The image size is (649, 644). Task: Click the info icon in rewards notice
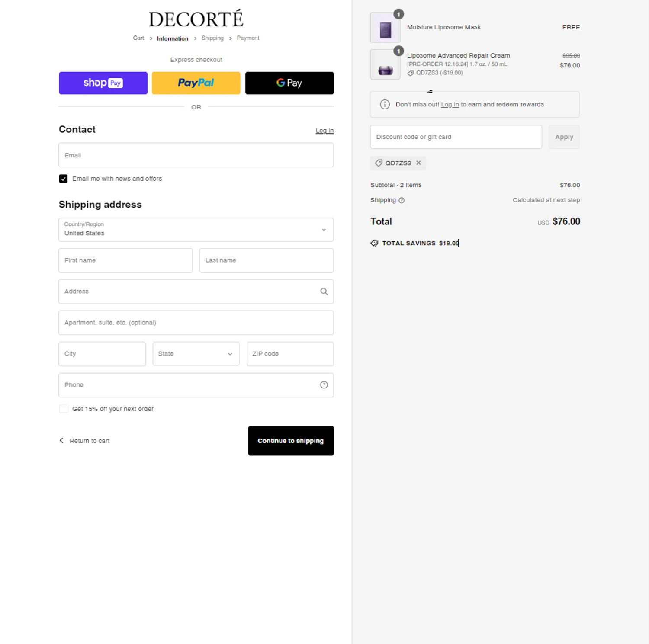(385, 104)
